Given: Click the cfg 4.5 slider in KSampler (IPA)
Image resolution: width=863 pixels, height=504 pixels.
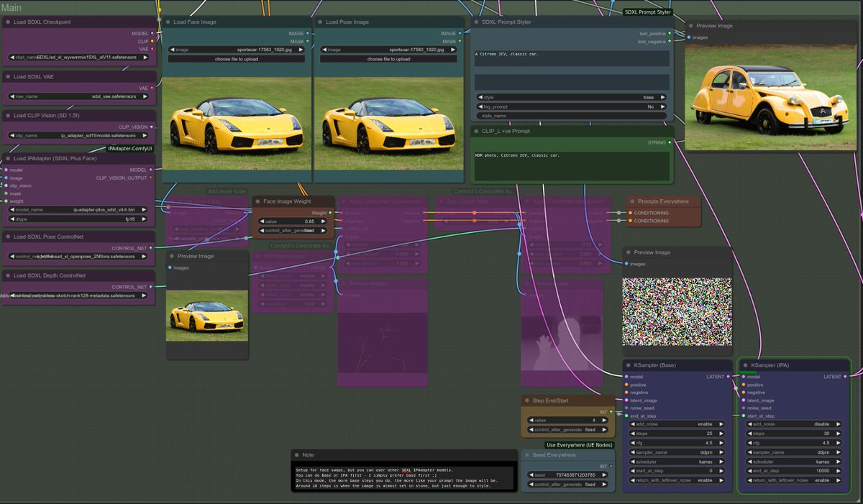Looking at the screenshot, I should tap(793, 443).
